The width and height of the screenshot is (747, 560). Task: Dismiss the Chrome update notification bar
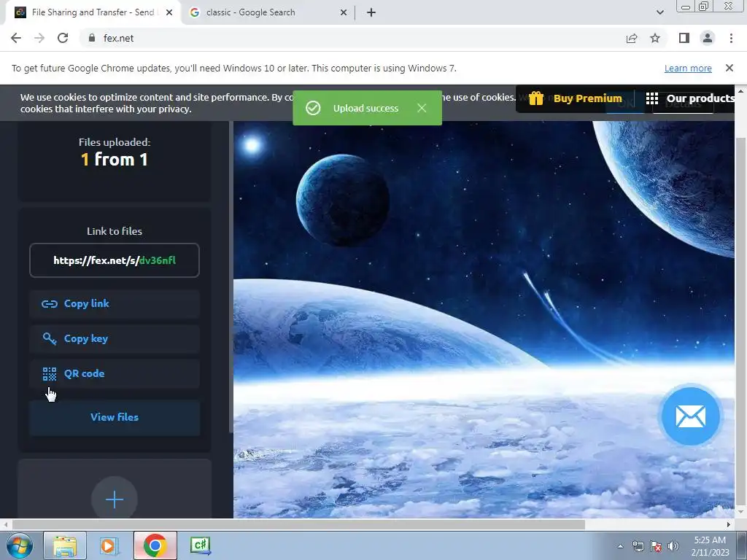click(729, 68)
